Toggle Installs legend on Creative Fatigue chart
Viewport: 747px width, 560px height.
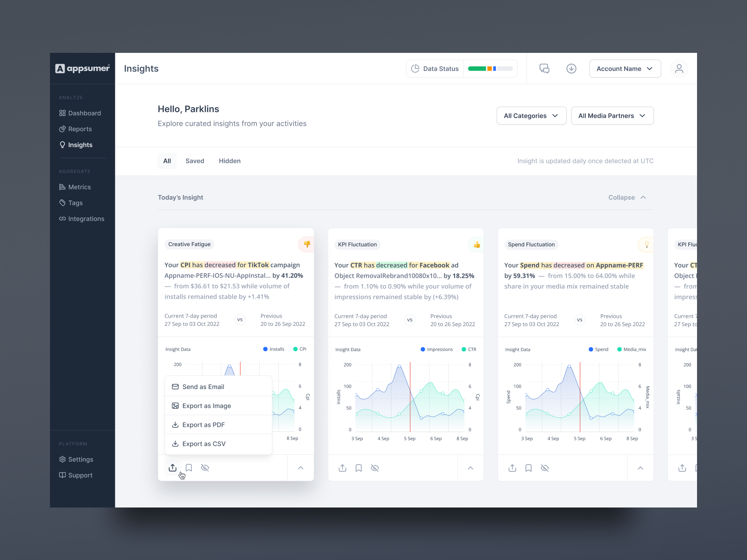click(x=274, y=349)
